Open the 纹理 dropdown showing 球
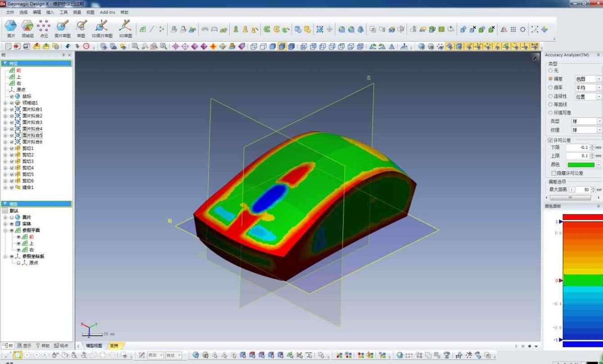603x364 pixels. [x=586, y=130]
